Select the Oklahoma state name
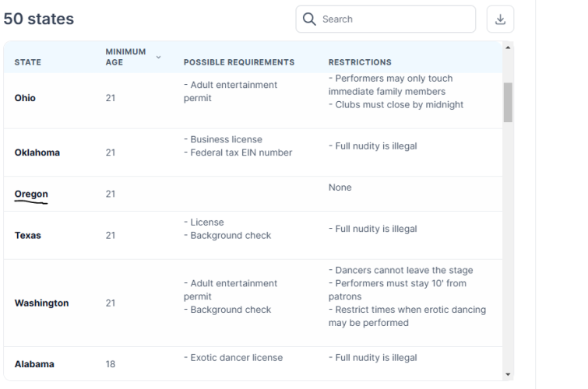This screenshot has height=389, width=588. tap(37, 152)
